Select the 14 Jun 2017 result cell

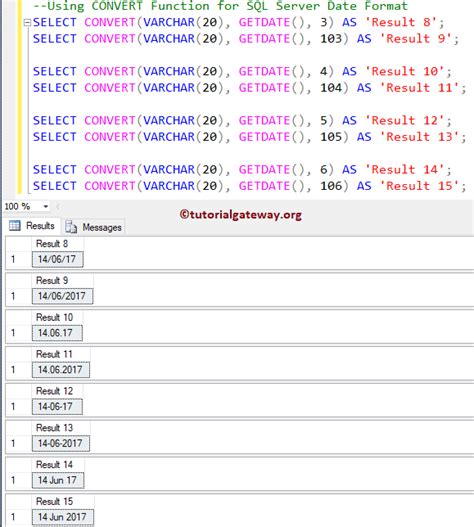pyautogui.click(x=63, y=517)
